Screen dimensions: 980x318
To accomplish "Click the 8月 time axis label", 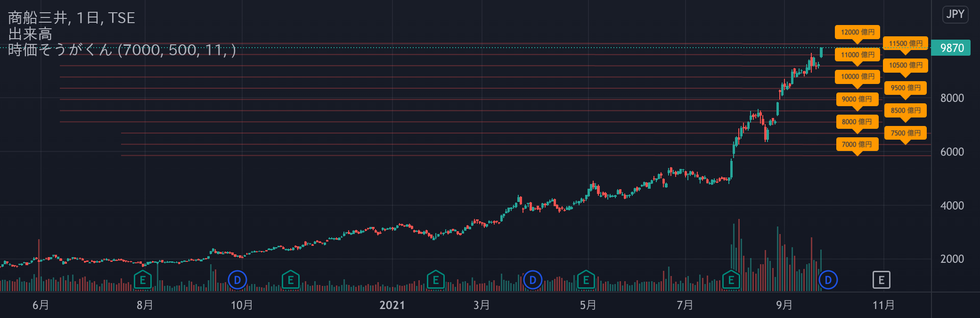I will (145, 305).
